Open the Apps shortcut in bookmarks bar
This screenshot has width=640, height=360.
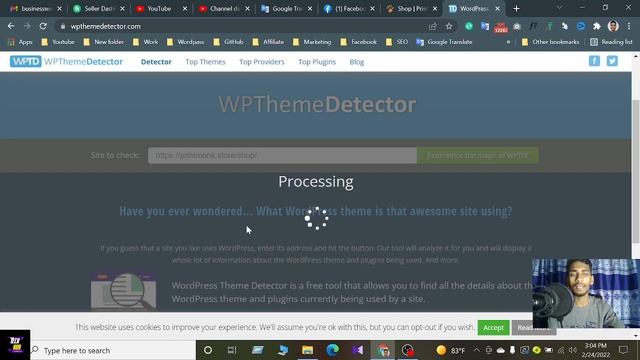[20, 42]
